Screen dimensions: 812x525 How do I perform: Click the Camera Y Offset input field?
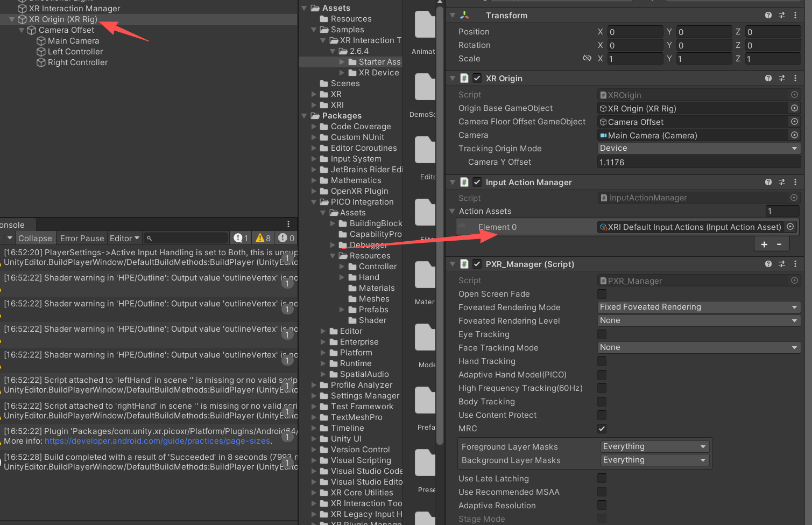(698, 162)
